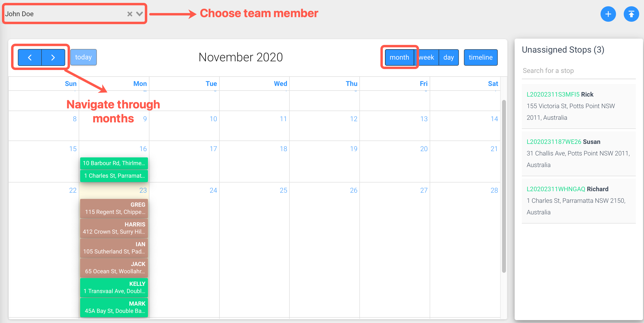The width and height of the screenshot is (644, 323).
Task: Switch to week view
Action: pos(426,57)
